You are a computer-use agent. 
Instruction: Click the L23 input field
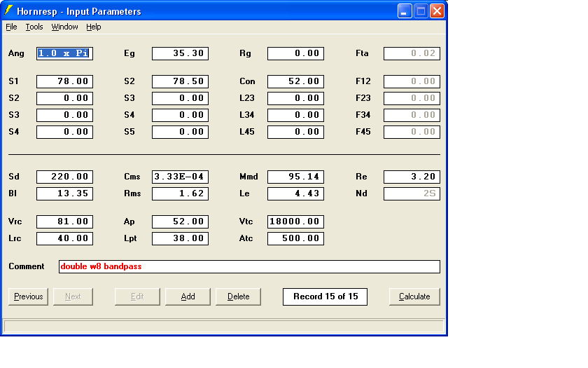[x=295, y=98]
